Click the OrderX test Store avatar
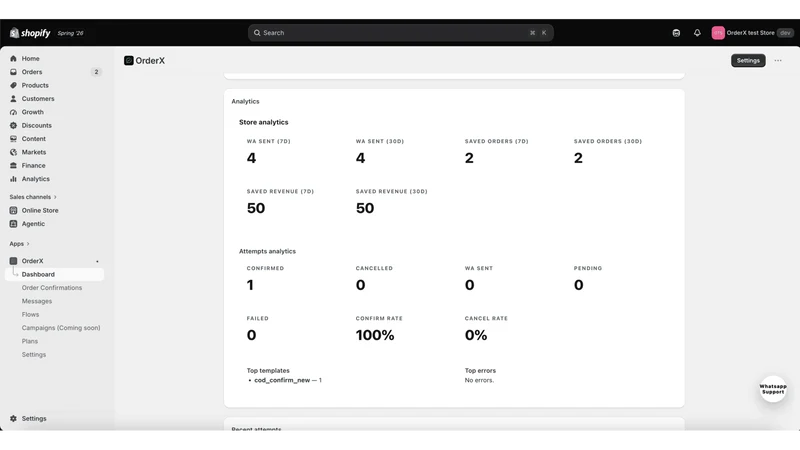Image resolution: width=800 pixels, height=450 pixels. click(x=718, y=33)
